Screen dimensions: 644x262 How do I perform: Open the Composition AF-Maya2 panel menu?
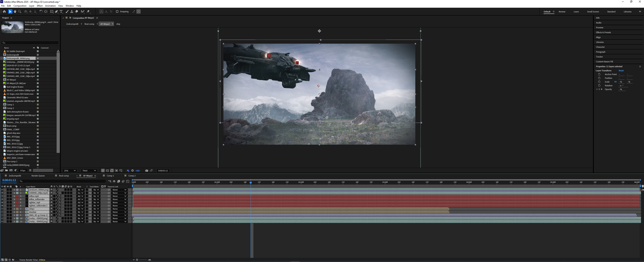(x=97, y=18)
